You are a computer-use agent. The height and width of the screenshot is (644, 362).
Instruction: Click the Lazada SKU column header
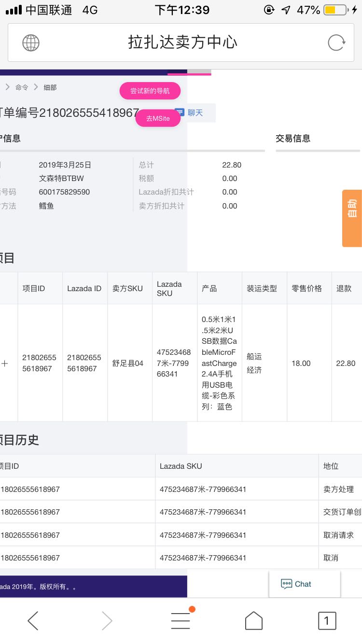click(x=169, y=288)
